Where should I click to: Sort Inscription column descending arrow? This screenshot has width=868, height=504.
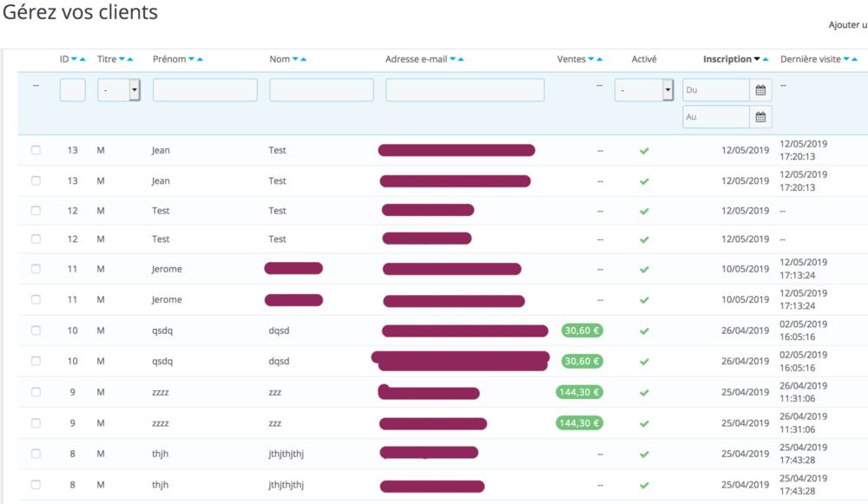tap(757, 59)
